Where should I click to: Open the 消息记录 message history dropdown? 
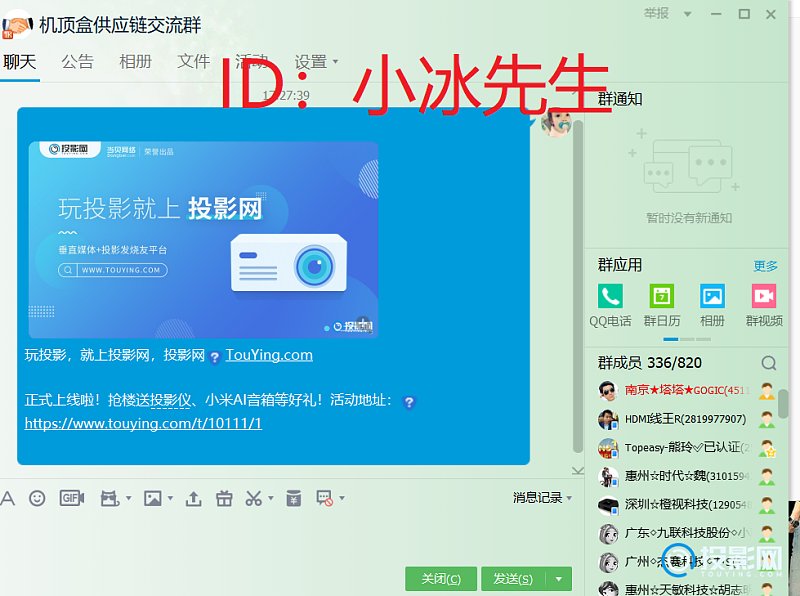pos(542,498)
